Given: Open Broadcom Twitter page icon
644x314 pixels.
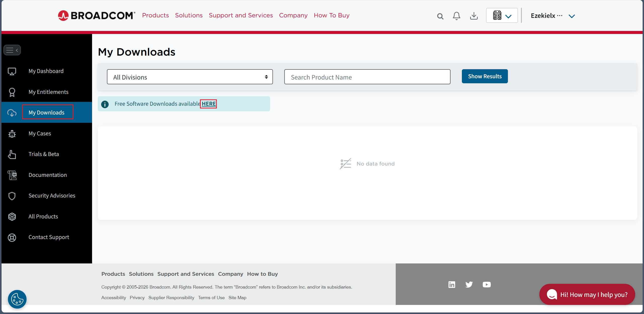Looking at the screenshot, I should tap(469, 285).
